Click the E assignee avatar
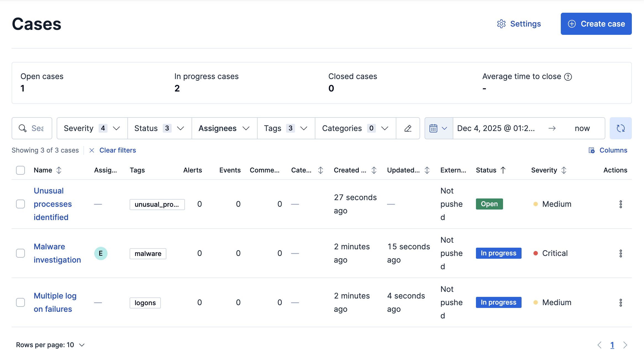The width and height of the screenshot is (644, 361). (101, 253)
